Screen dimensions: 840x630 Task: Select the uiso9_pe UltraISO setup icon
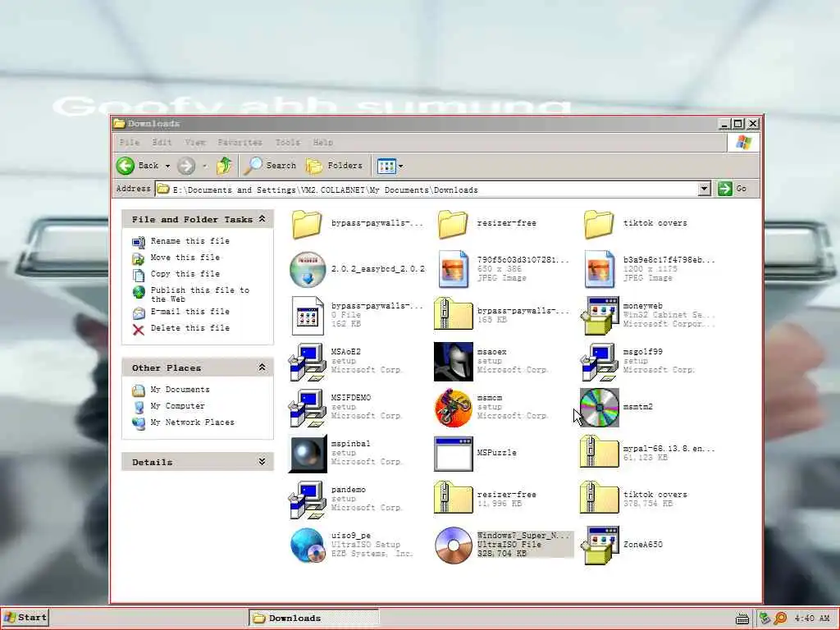(308, 546)
